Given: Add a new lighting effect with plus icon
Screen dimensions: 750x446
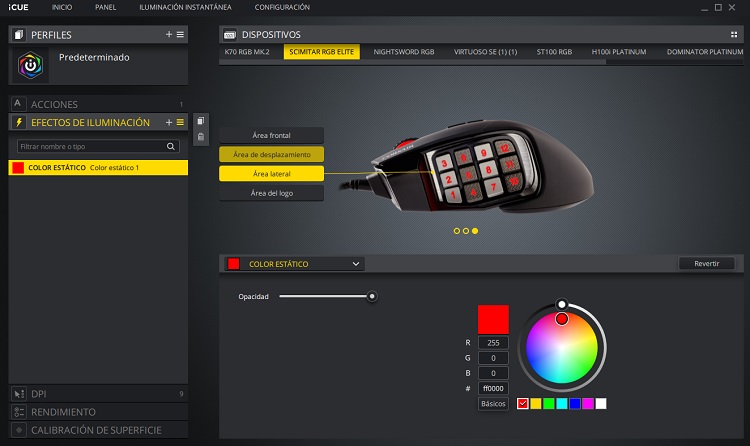Looking at the screenshot, I should (169, 122).
